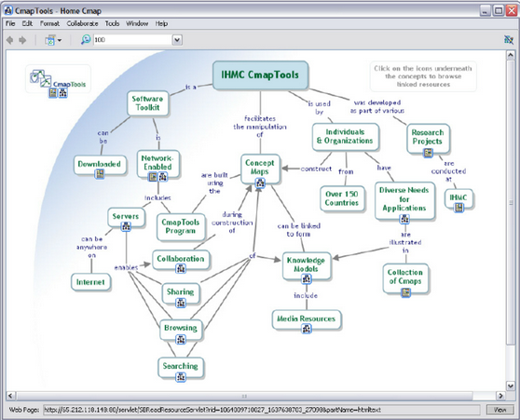Click the CmapTools app icon in title bar

[8, 10]
